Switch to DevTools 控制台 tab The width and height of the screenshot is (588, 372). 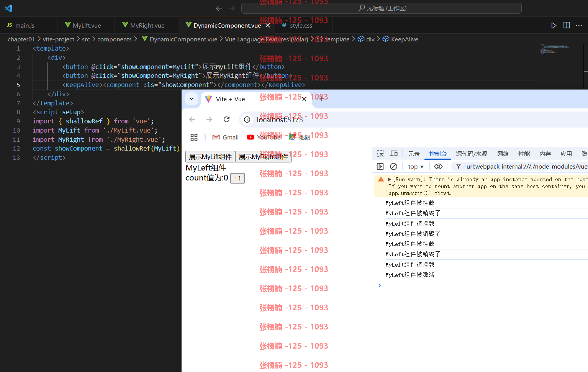click(438, 154)
